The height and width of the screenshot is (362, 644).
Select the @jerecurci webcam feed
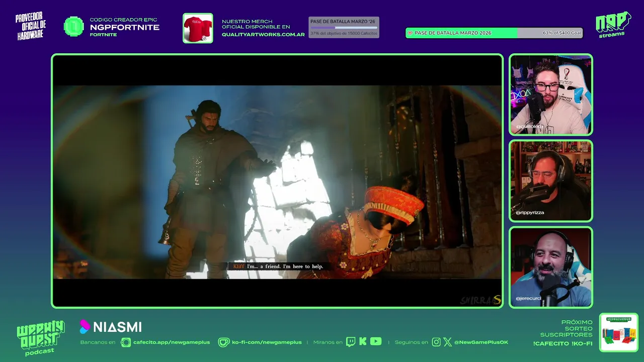pyautogui.click(x=551, y=267)
